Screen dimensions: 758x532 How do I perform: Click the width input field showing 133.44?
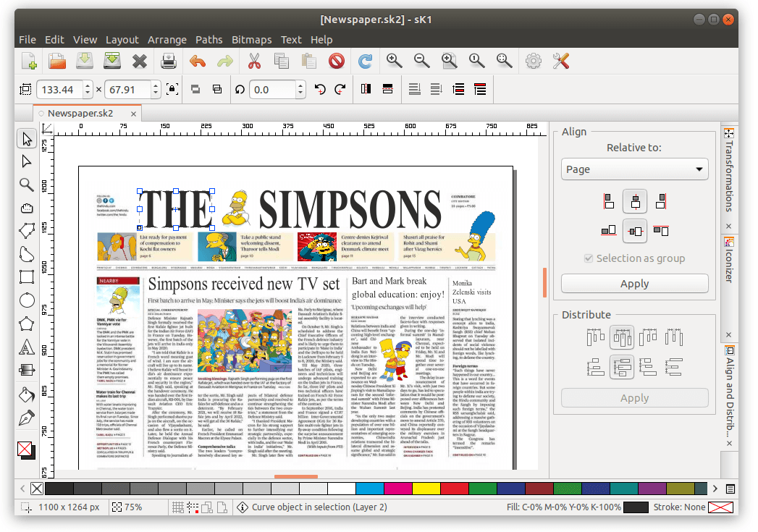(x=60, y=90)
